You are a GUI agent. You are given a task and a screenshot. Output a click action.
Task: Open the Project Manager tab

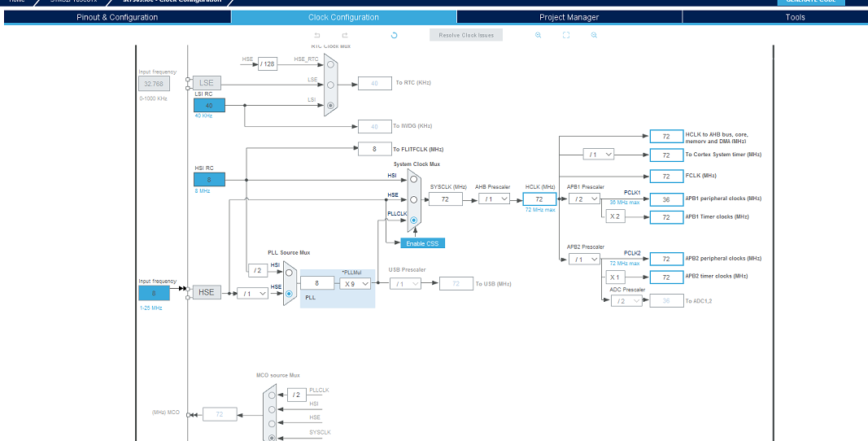tap(569, 17)
